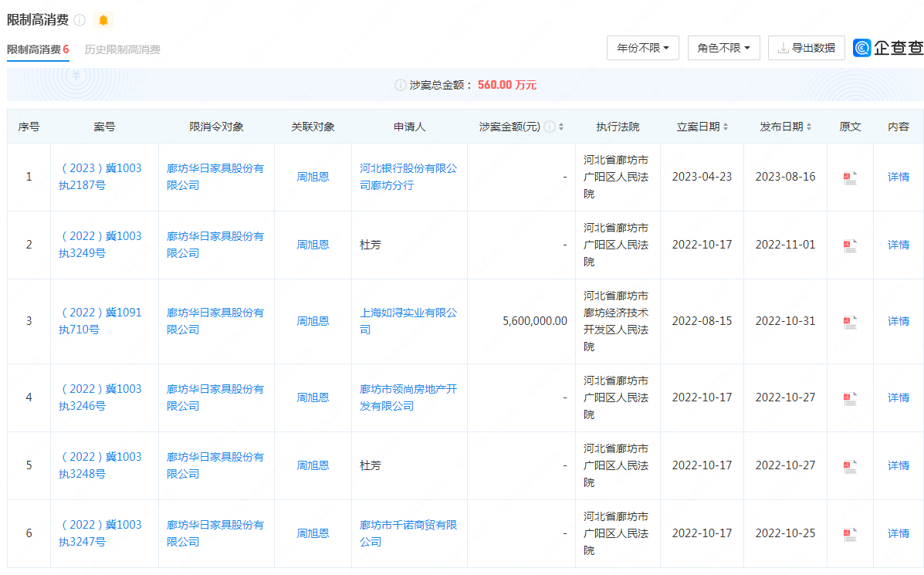
Task: Click applicant 杜芳 in row 2
Action: point(370,245)
